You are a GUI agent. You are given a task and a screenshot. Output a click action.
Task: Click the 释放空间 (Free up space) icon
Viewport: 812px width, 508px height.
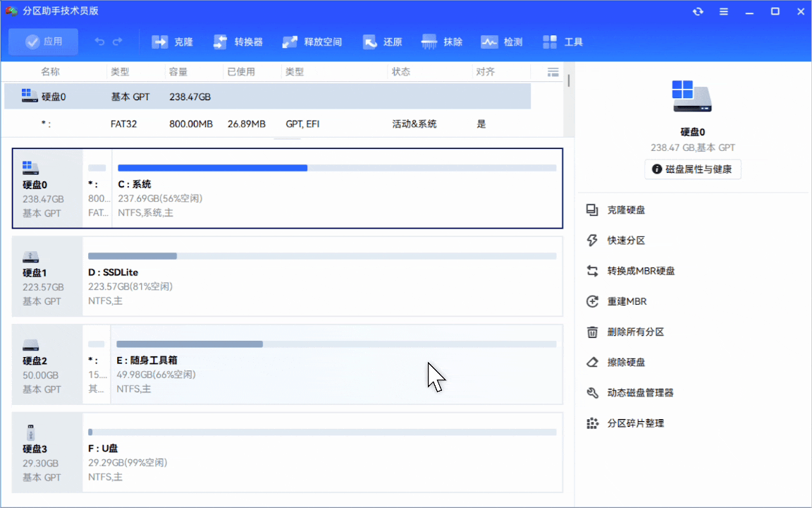point(312,42)
